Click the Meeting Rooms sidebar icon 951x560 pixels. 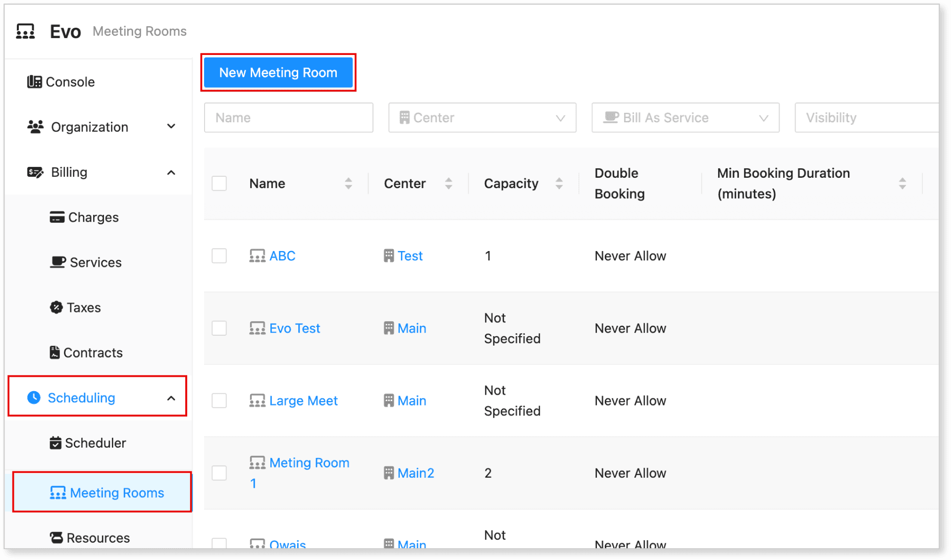[x=58, y=493]
